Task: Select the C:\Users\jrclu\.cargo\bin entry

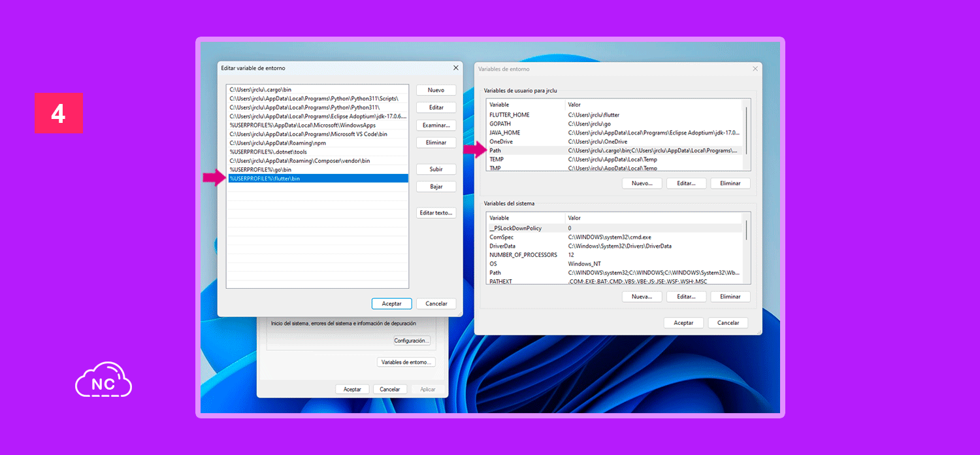Action: (x=318, y=90)
